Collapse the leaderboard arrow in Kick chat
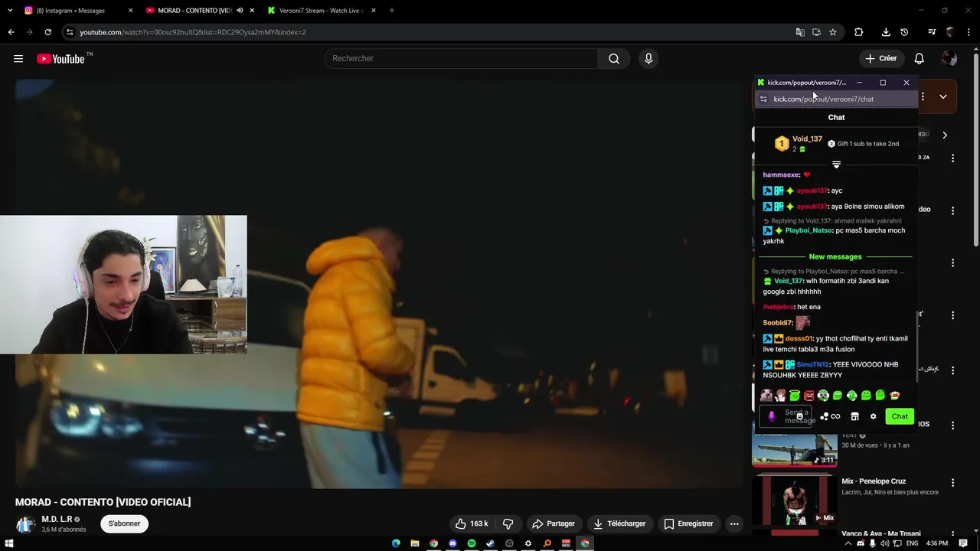980x551 pixels. [836, 165]
